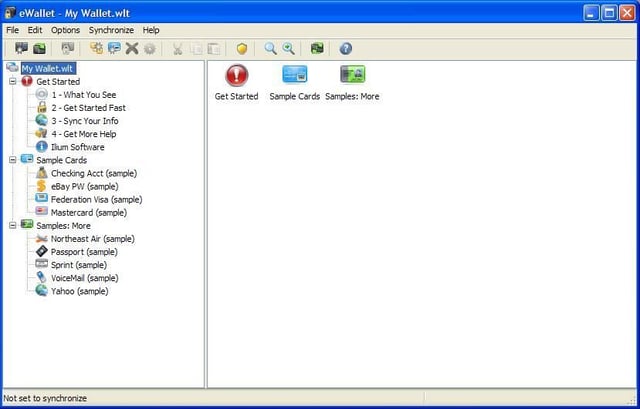Select VoiceMail (sample) card
The width and height of the screenshot is (640, 409).
tap(84, 278)
